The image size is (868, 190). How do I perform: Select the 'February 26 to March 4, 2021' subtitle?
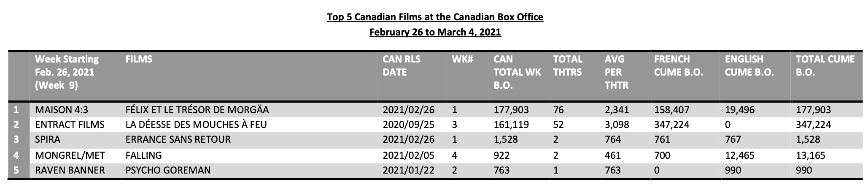pos(435,33)
